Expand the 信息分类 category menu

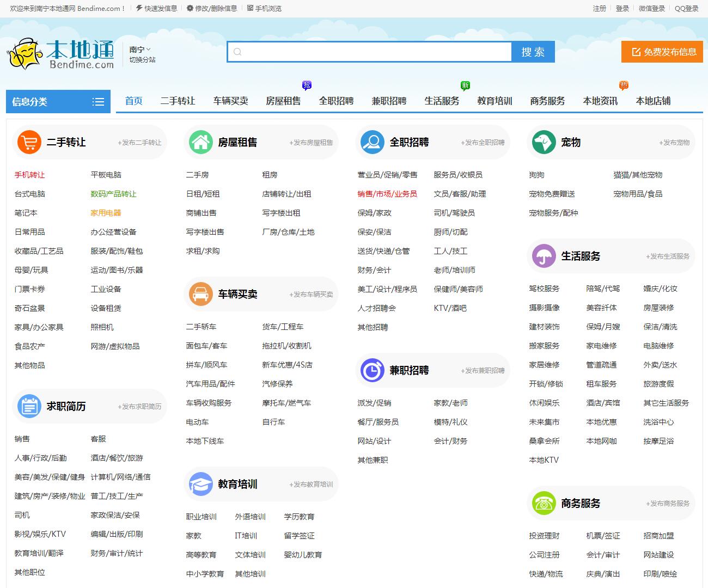(x=58, y=102)
